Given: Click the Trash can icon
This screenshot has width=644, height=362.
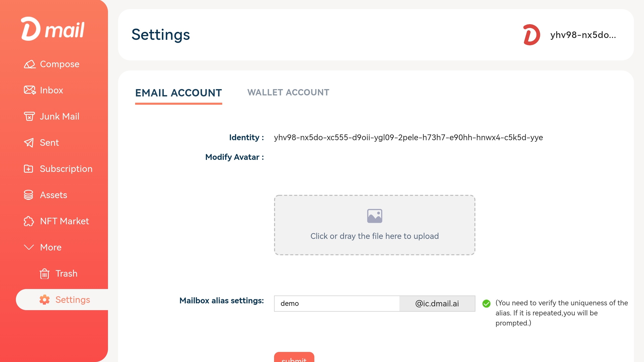Looking at the screenshot, I should [44, 274].
